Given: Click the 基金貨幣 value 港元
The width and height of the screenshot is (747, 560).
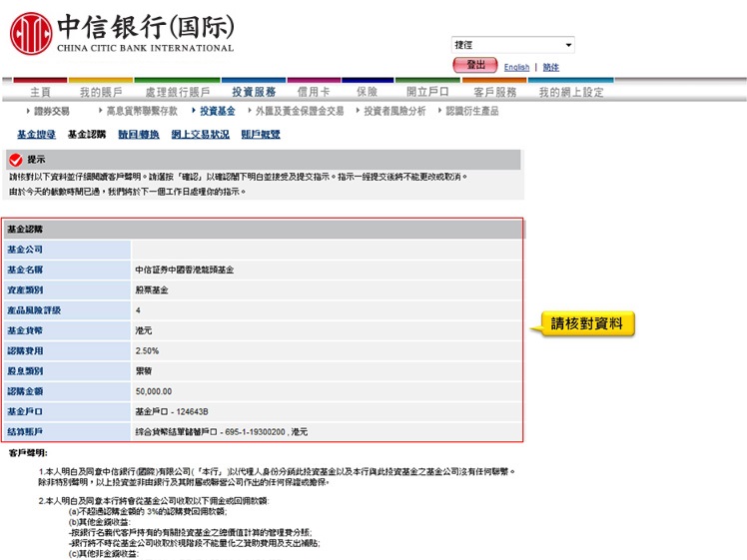Looking at the screenshot, I should [x=143, y=330].
